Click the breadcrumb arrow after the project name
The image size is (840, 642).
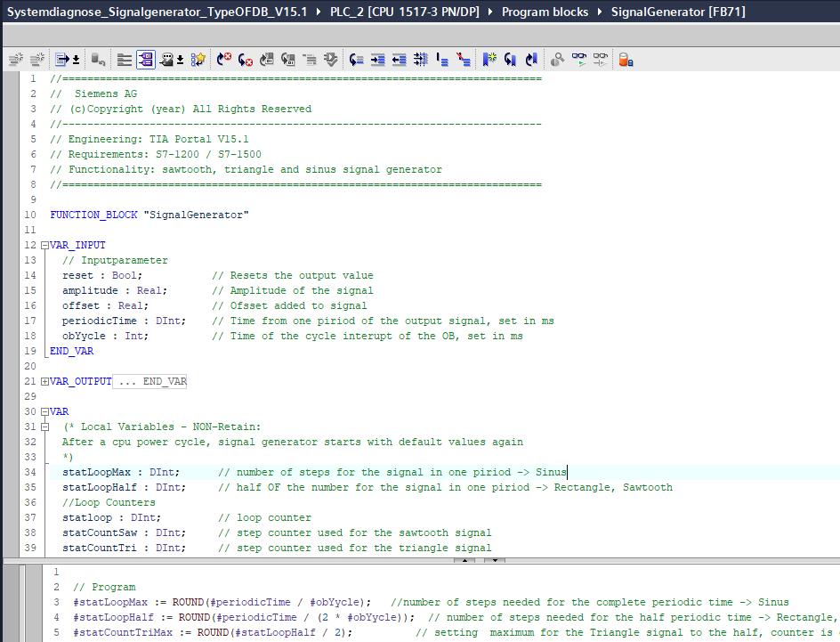(x=319, y=12)
